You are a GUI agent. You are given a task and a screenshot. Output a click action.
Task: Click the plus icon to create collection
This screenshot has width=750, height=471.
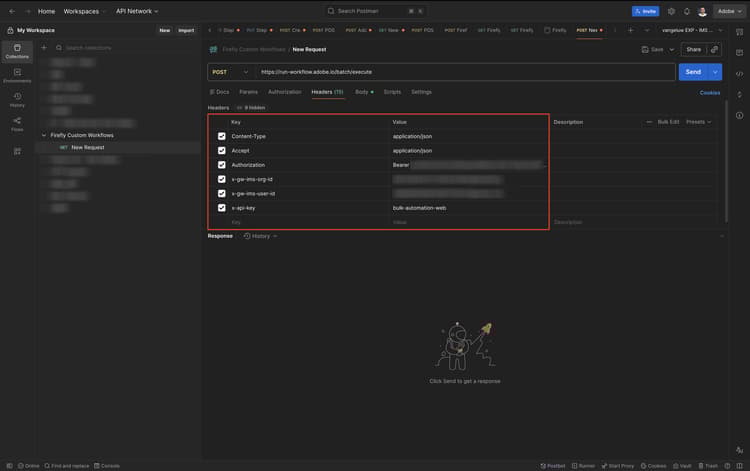[x=44, y=48]
